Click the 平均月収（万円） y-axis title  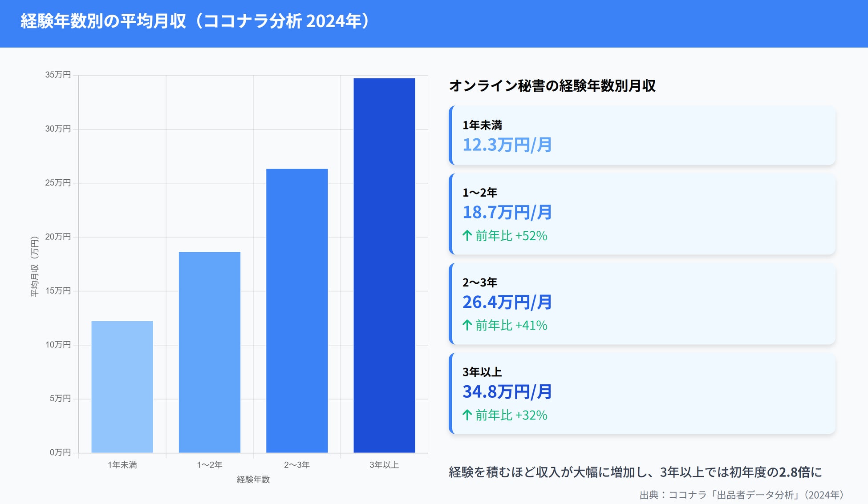(35, 267)
